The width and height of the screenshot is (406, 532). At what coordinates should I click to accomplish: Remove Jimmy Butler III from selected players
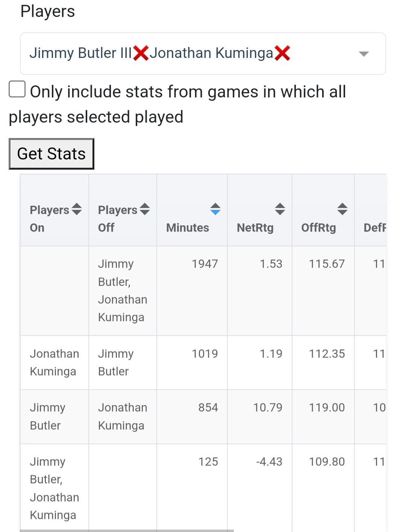coord(141,53)
